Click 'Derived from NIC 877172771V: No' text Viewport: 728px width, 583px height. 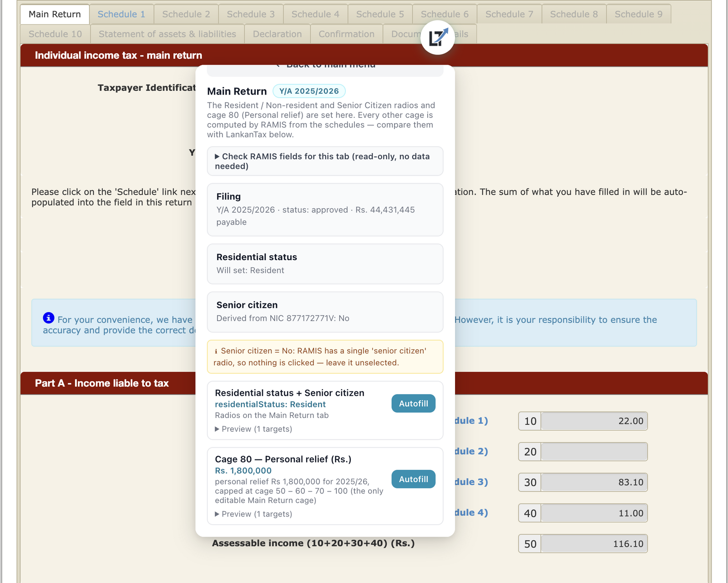coord(283,318)
